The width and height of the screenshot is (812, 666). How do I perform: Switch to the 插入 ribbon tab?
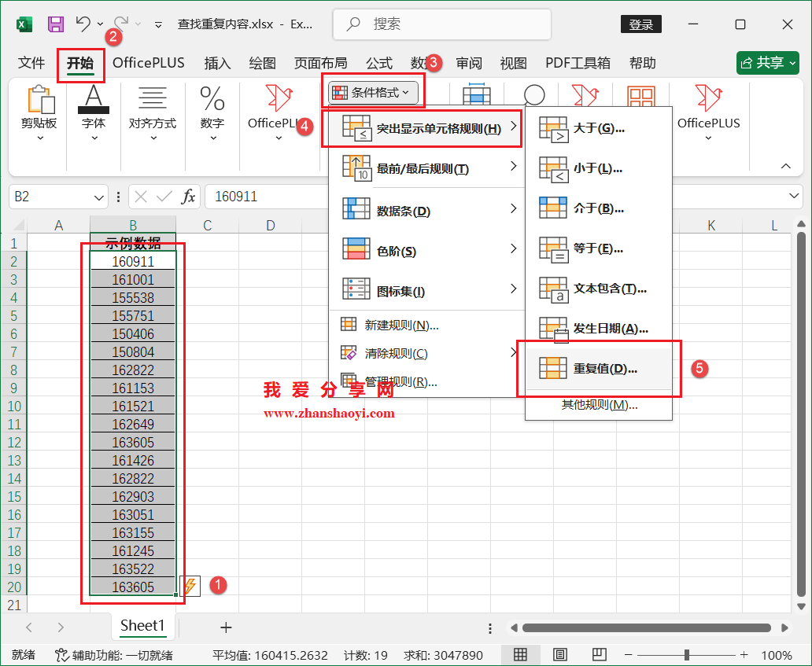(217, 62)
